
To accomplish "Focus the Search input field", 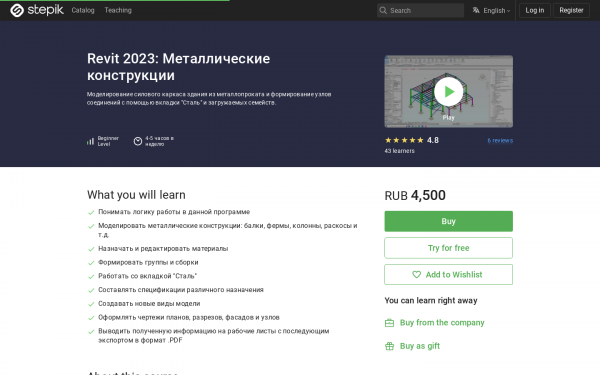I will point(420,11).
